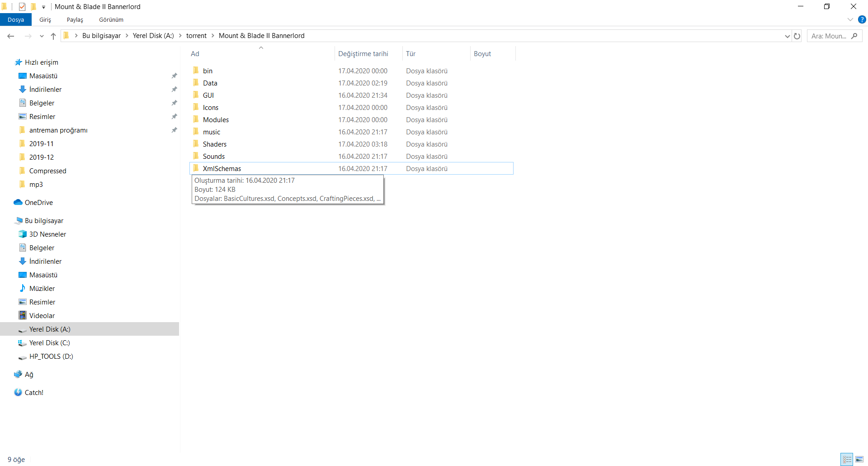
Task: Click the search magnifier icon
Action: coord(854,36)
